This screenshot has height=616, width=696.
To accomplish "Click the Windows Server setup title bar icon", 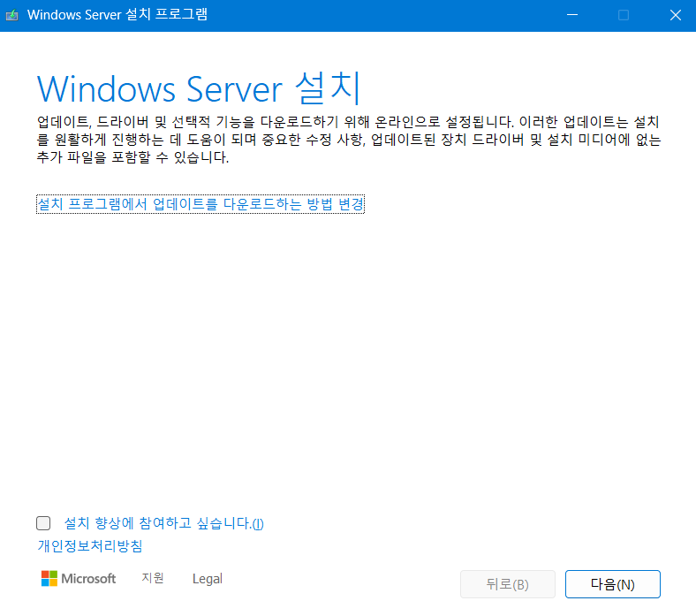I will pyautogui.click(x=12, y=15).
